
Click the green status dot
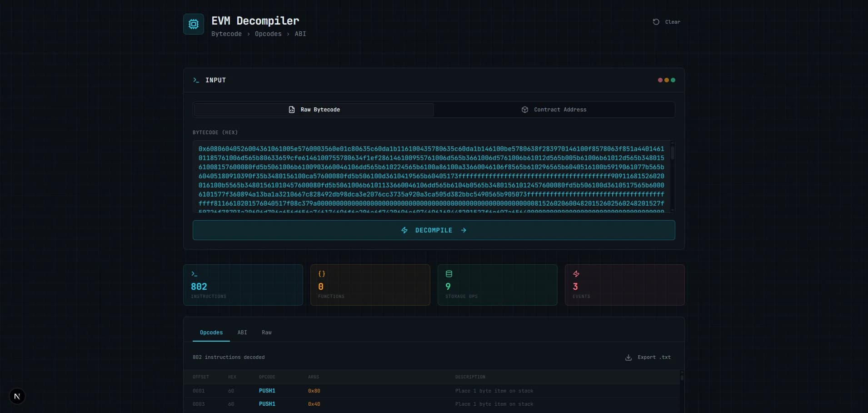coord(673,80)
